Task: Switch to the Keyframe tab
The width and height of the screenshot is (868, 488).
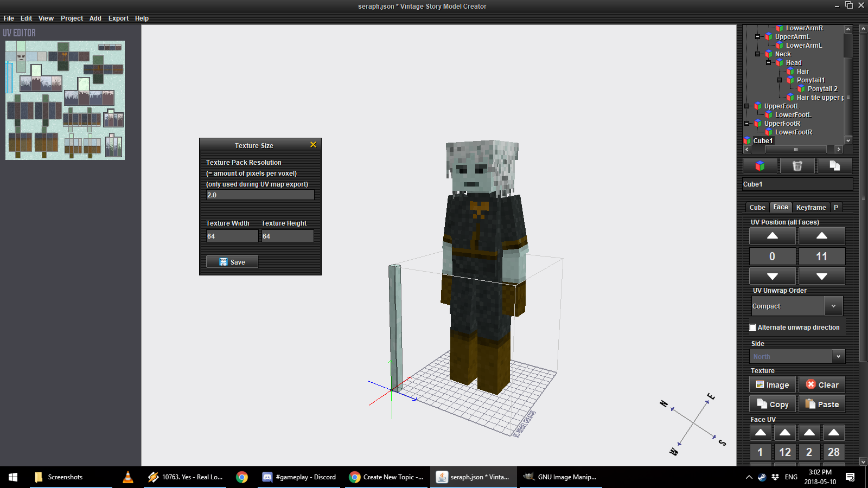Action: pos(810,208)
